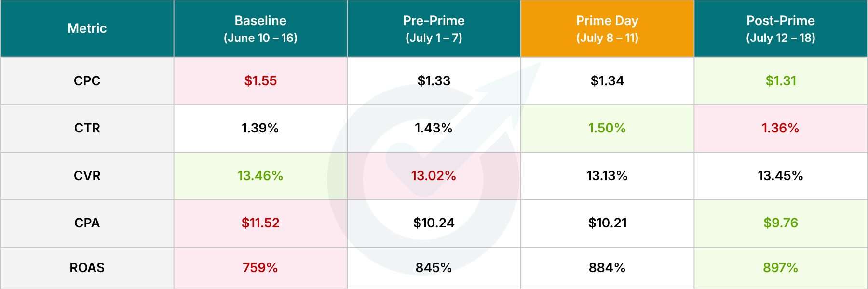Click the green $9.76 Post-Prime CPA
Image resolution: width=868 pixels, height=289 pixels.
tap(781, 223)
